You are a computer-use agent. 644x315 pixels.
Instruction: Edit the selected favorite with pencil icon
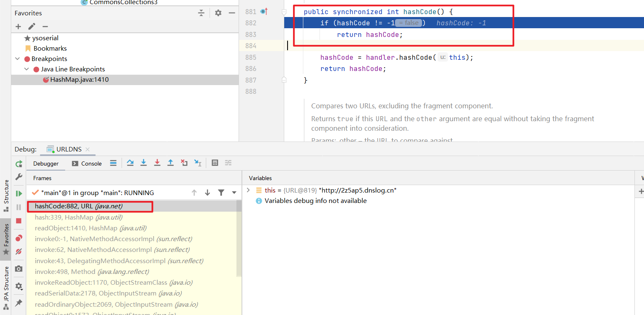[x=32, y=27]
